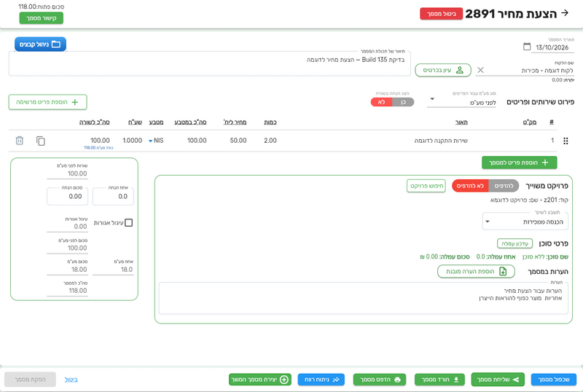Choose להדפיס for the linked project
Image resolution: width=583 pixels, height=392 pixels.
point(504,186)
